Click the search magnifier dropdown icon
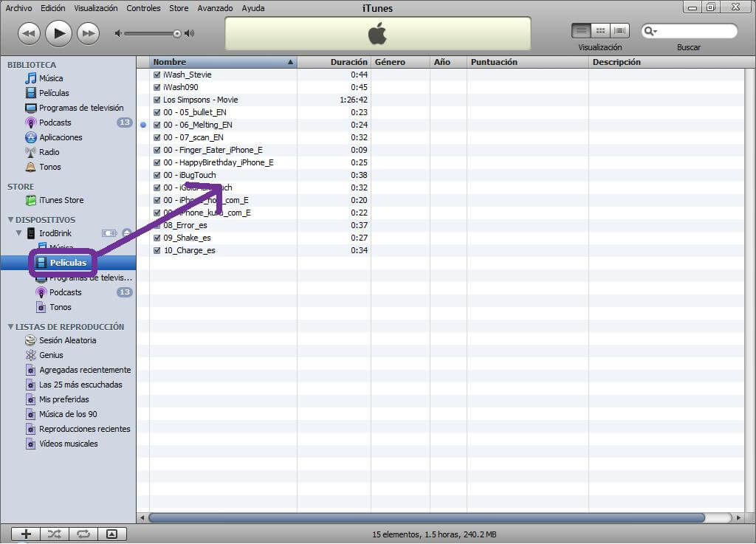This screenshot has width=756, height=544. pos(650,31)
